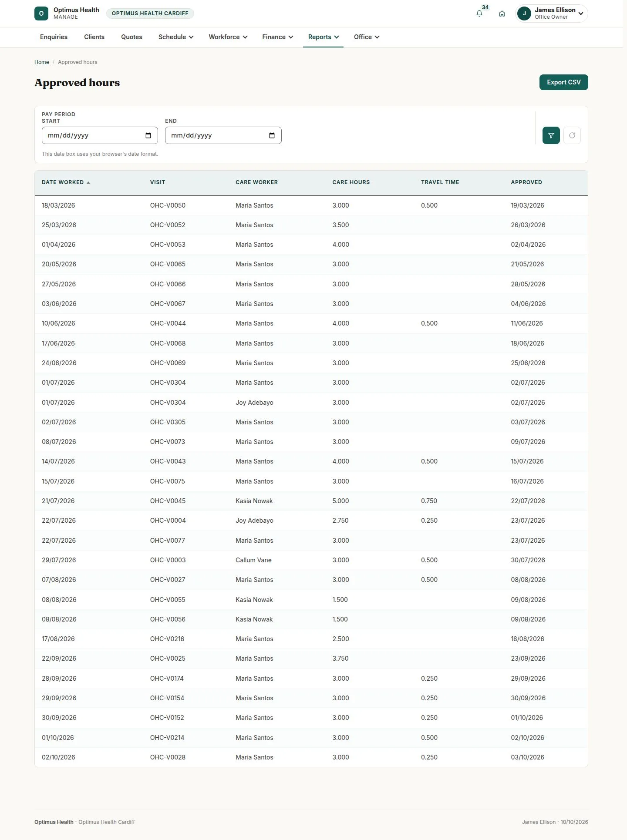Select the Optimus Health Cardiff branch badge

pyautogui.click(x=150, y=13)
